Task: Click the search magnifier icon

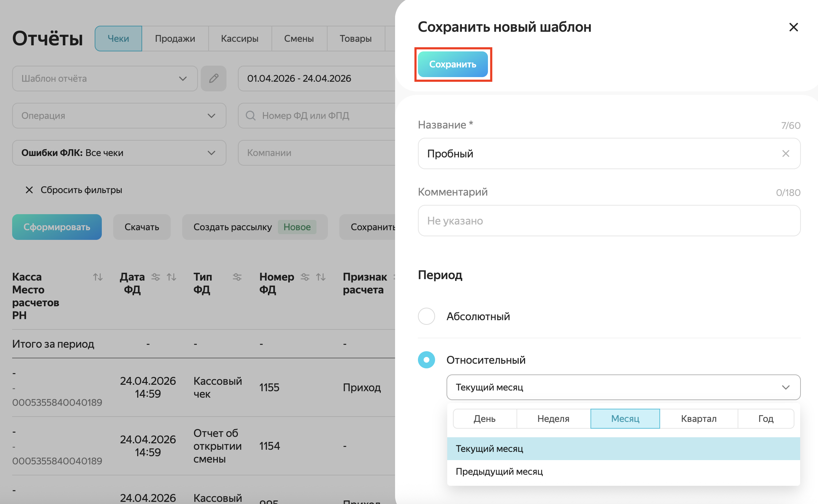Action: 251,116
